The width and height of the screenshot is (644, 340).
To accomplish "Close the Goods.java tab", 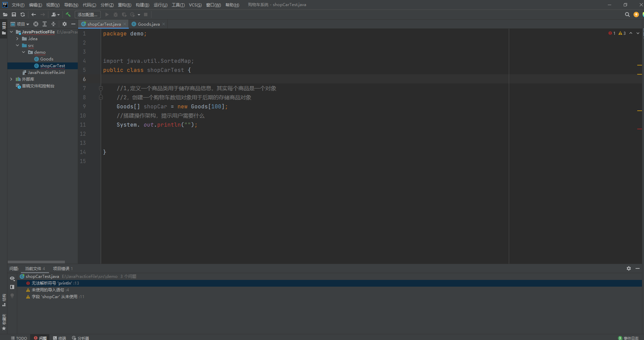I will [164, 24].
